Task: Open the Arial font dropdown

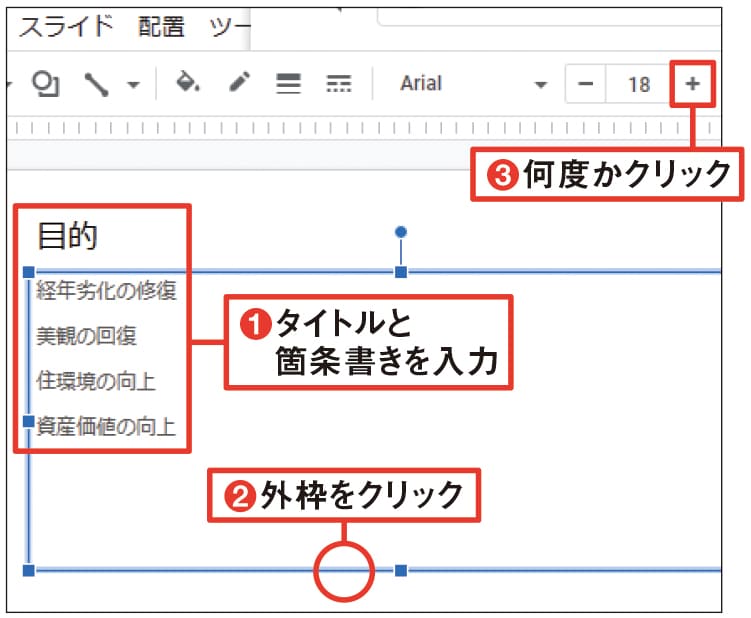Action: [473, 84]
